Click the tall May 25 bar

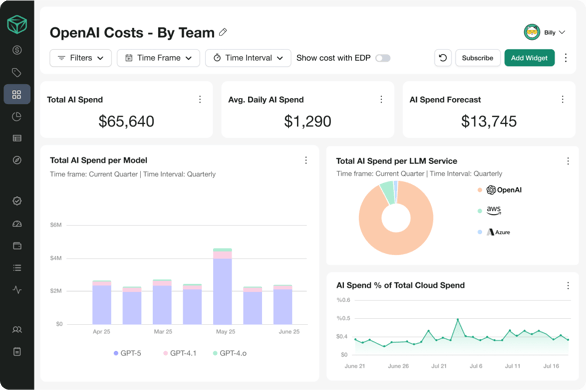(222, 286)
